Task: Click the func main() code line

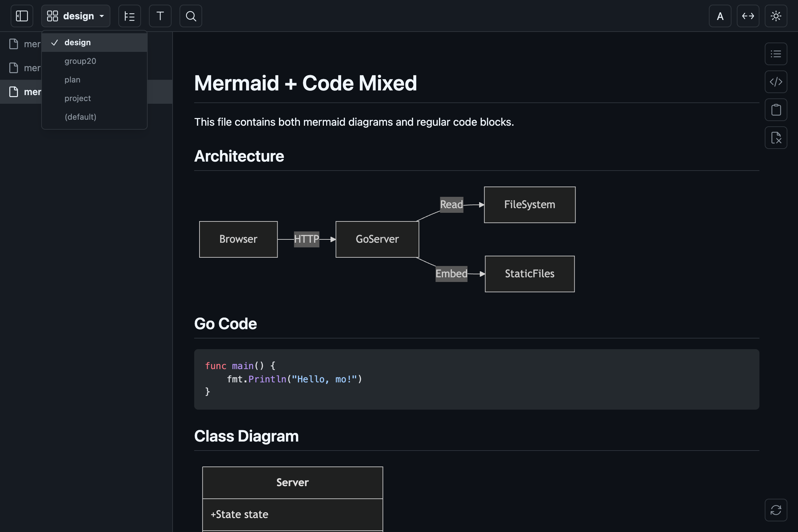Action: point(240,366)
